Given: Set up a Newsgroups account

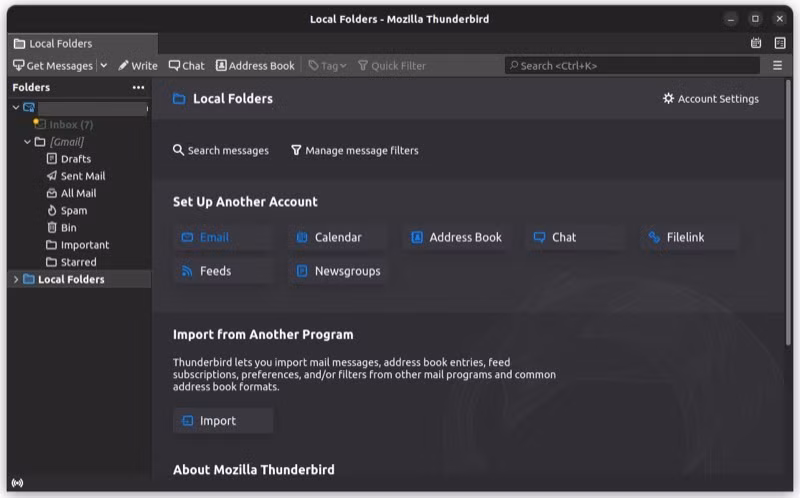Looking at the screenshot, I should click(x=338, y=271).
